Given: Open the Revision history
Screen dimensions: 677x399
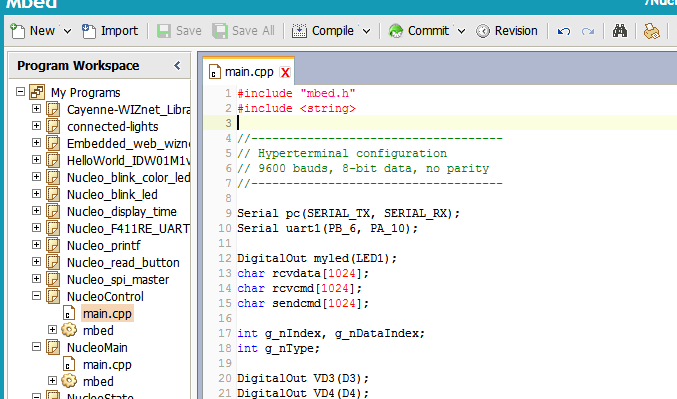Looking at the screenshot, I should pos(507,31).
